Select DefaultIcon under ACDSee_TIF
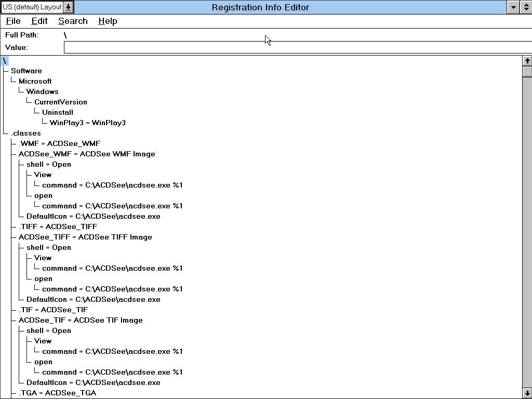The height and width of the screenshot is (399, 532). [x=93, y=382]
